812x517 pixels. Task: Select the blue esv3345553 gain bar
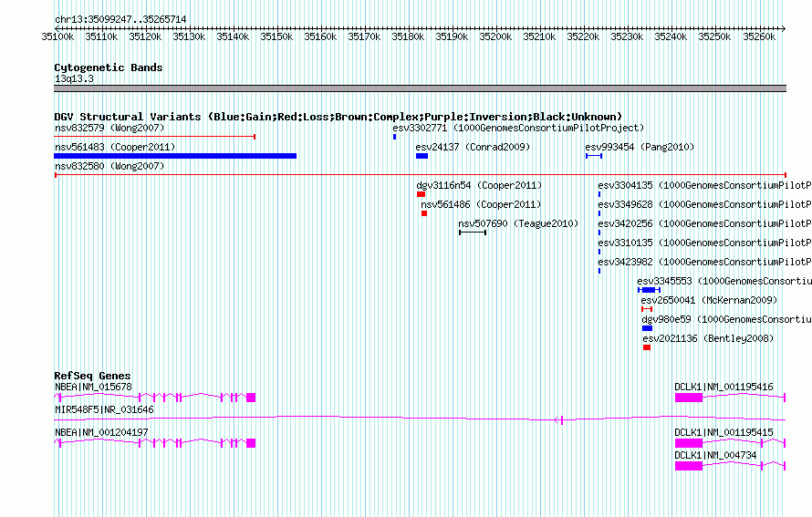649,290
